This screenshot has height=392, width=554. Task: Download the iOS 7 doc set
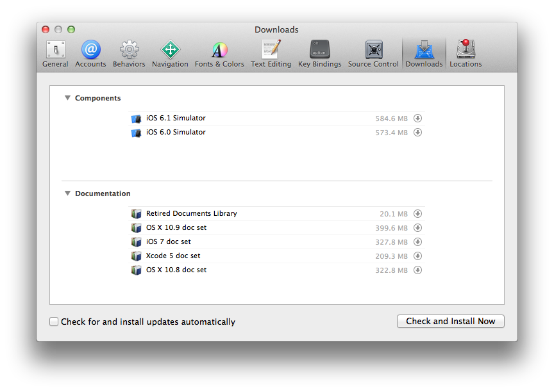coord(417,241)
